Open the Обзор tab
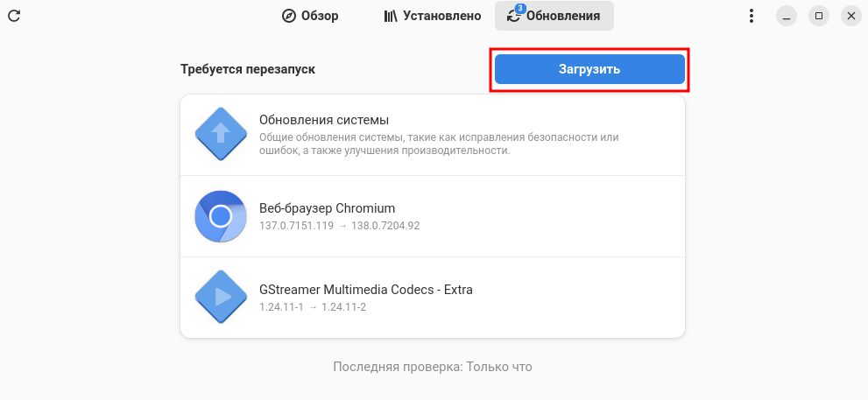 [310, 16]
